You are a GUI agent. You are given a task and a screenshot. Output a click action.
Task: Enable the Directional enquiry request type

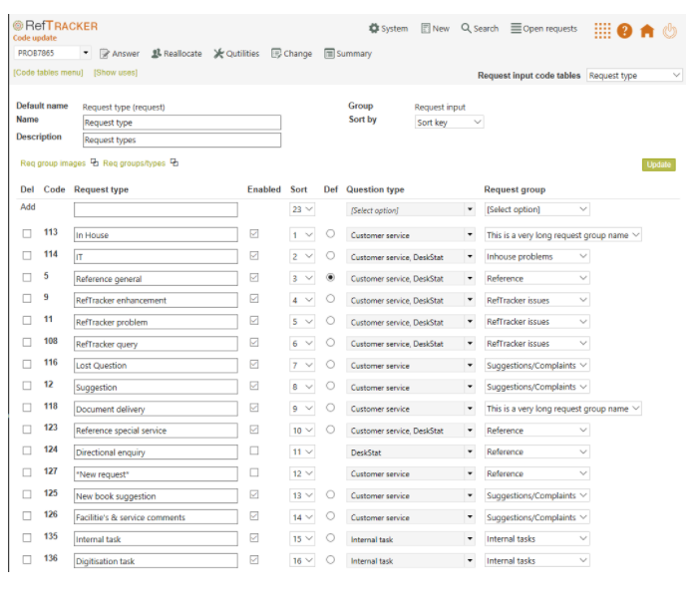click(254, 451)
